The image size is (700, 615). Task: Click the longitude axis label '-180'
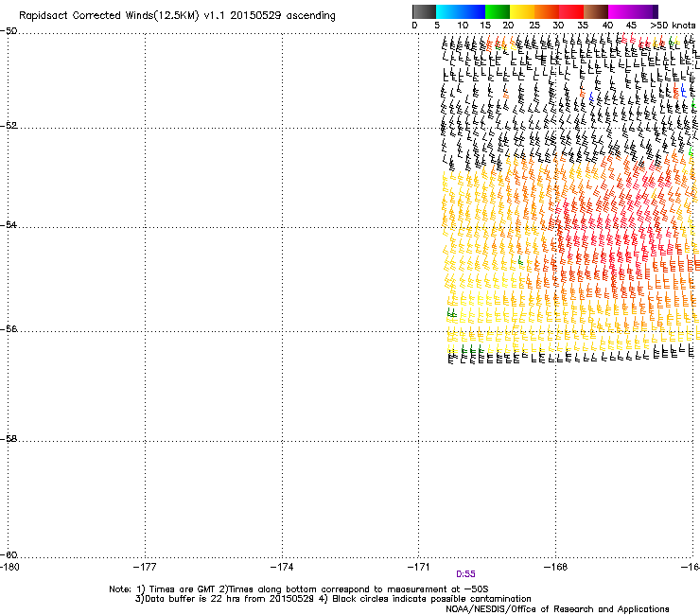pos(9,567)
